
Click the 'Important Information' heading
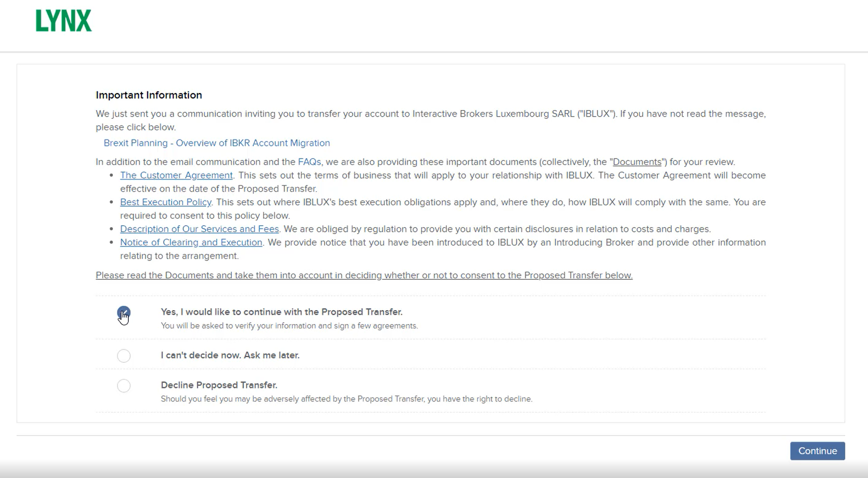tap(149, 95)
